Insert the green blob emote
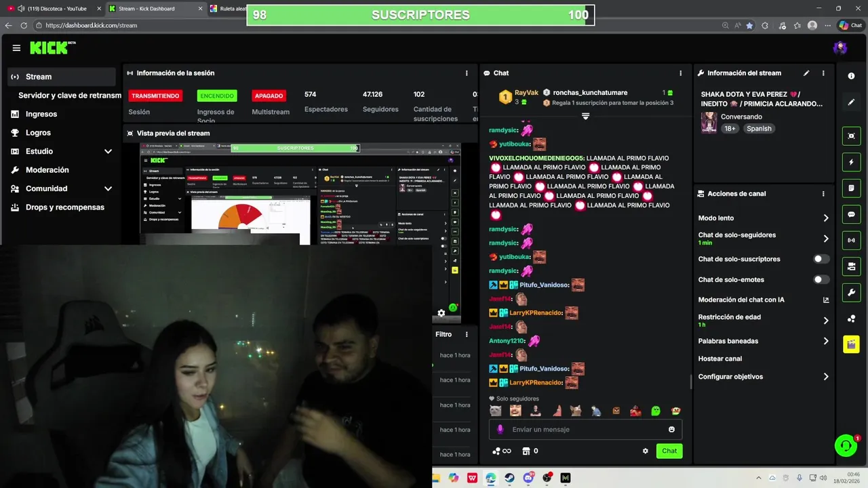 tap(656, 411)
